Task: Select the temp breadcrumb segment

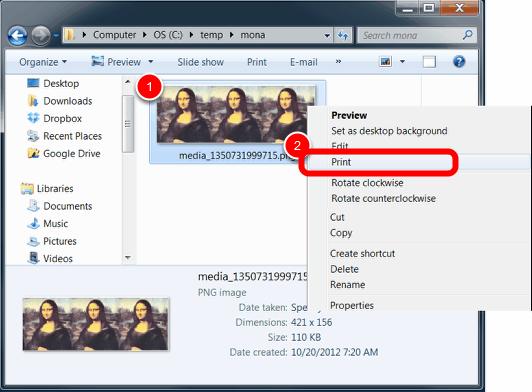Action: tap(211, 35)
